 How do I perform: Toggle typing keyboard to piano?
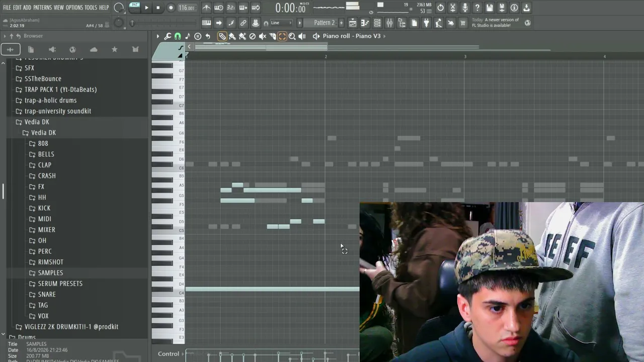point(206,23)
